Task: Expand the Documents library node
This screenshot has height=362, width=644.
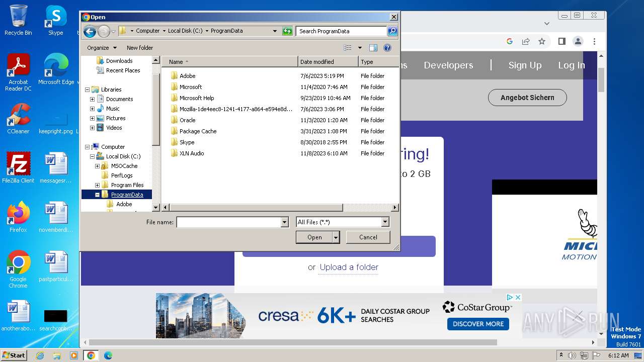Action: (x=92, y=99)
